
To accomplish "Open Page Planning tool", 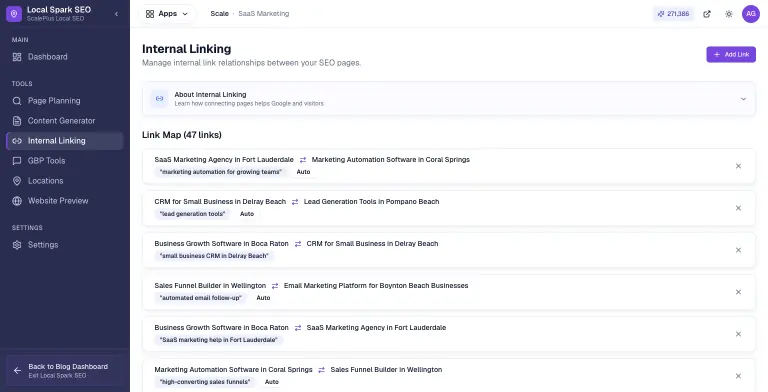I will point(65,101).
